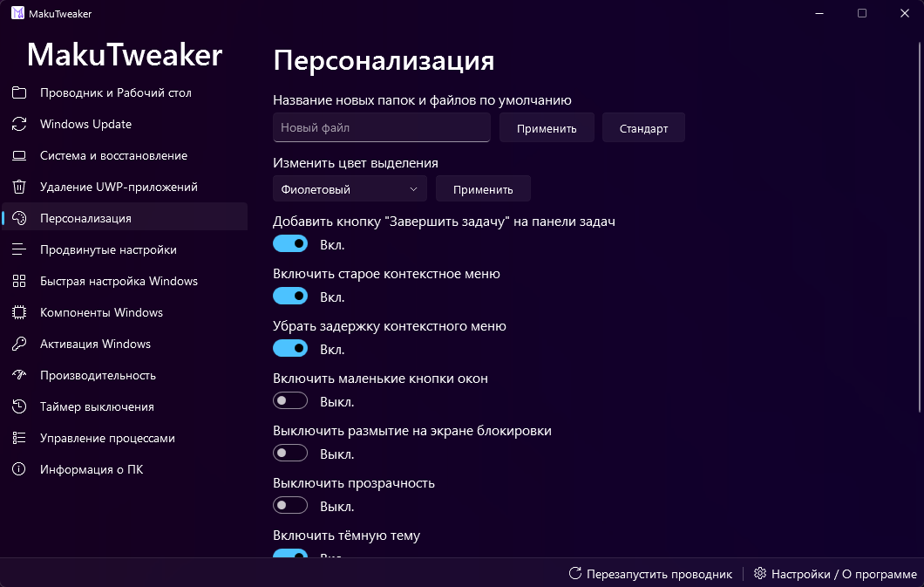Click the Информация о ПК info icon
Image resolution: width=924 pixels, height=587 pixels.
click(x=19, y=469)
